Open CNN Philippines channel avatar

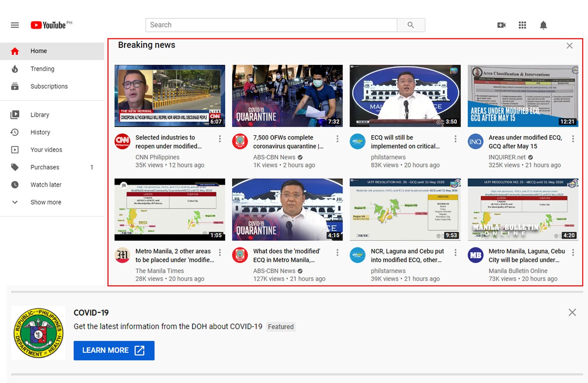(122, 141)
